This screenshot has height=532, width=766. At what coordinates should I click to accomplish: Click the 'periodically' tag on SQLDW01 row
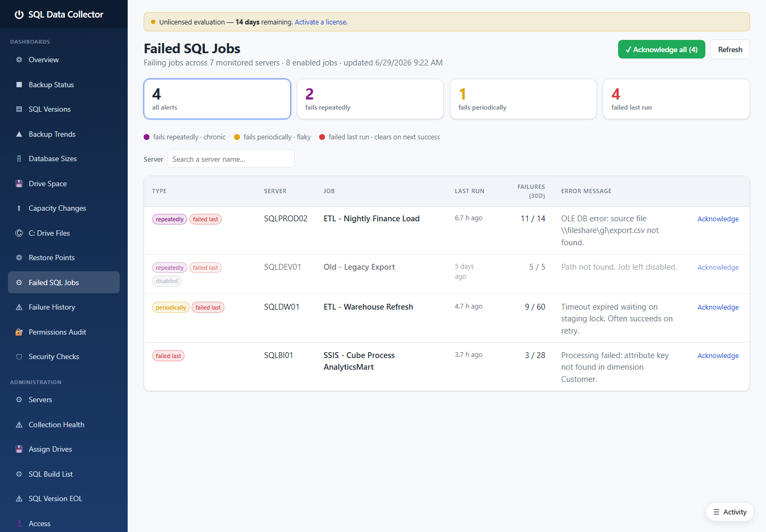coord(171,307)
